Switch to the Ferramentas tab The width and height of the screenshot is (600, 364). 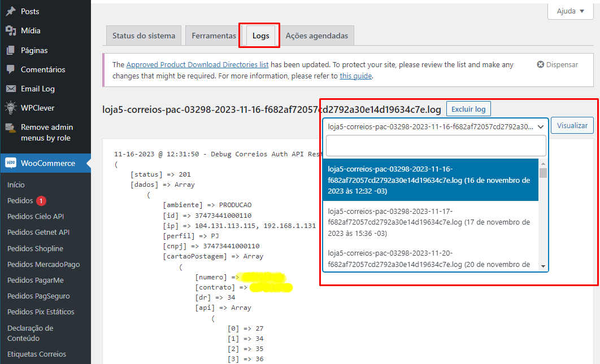(x=214, y=36)
